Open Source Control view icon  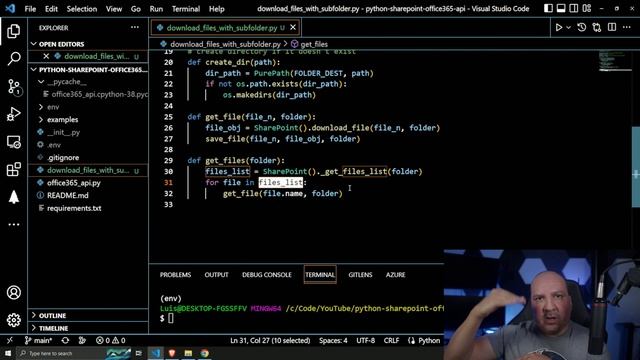pos(13,87)
